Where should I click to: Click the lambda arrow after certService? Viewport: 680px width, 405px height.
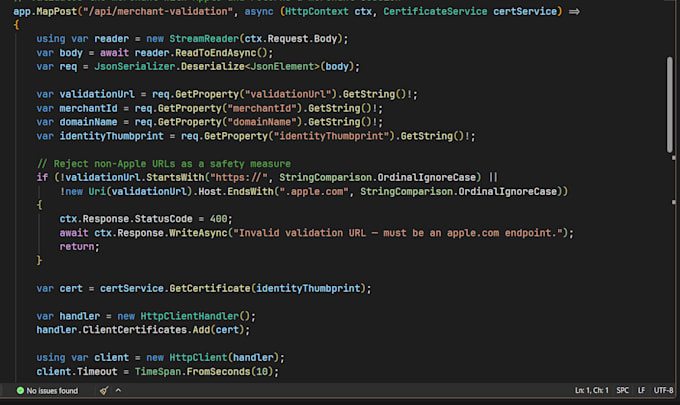click(574, 12)
